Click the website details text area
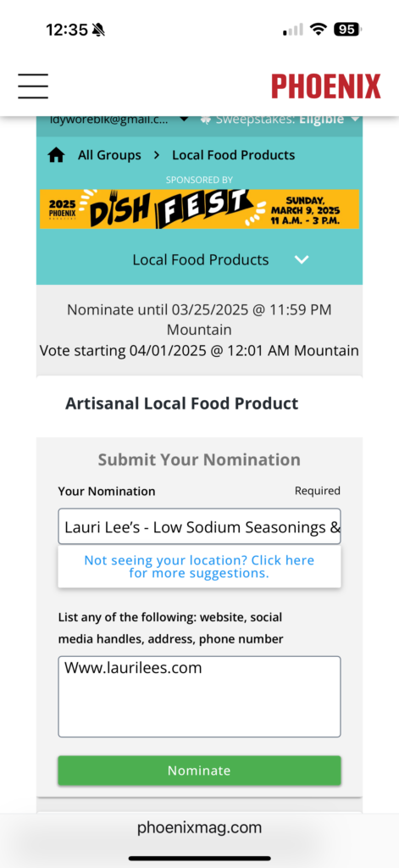This screenshot has height=868, width=399. pyautogui.click(x=199, y=697)
